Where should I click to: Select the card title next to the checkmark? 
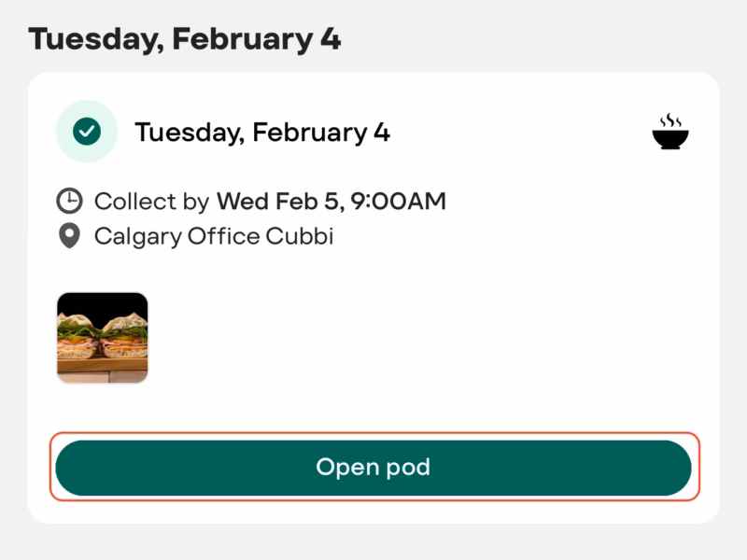[262, 133]
